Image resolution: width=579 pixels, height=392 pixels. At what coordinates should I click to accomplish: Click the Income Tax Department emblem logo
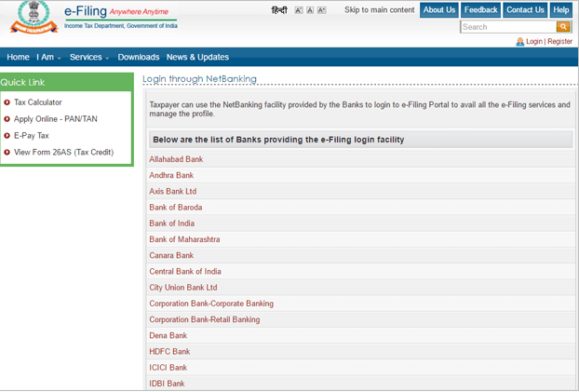pyautogui.click(x=34, y=18)
